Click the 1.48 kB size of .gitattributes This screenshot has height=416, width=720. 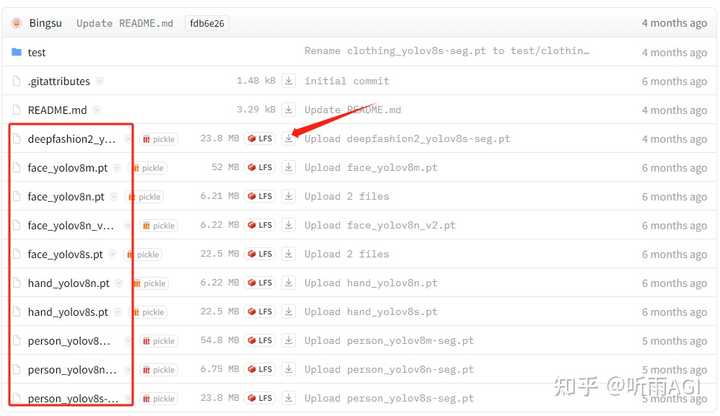pyautogui.click(x=256, y=81)
